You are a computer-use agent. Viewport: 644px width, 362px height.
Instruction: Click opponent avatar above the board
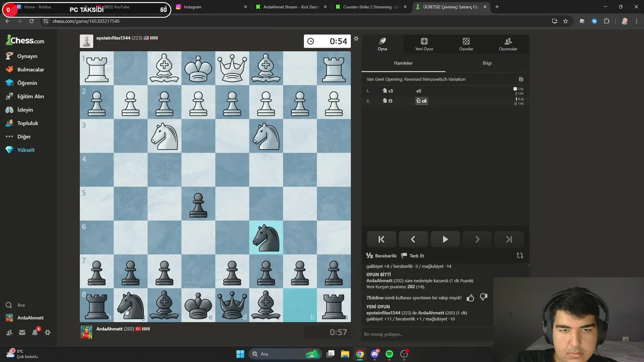pos(87,41)
